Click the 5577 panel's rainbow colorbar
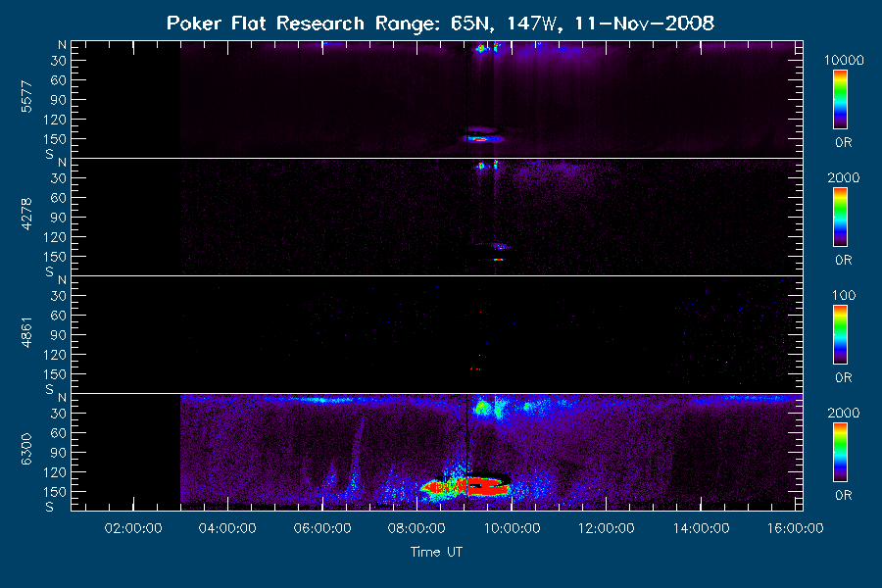 841,100
